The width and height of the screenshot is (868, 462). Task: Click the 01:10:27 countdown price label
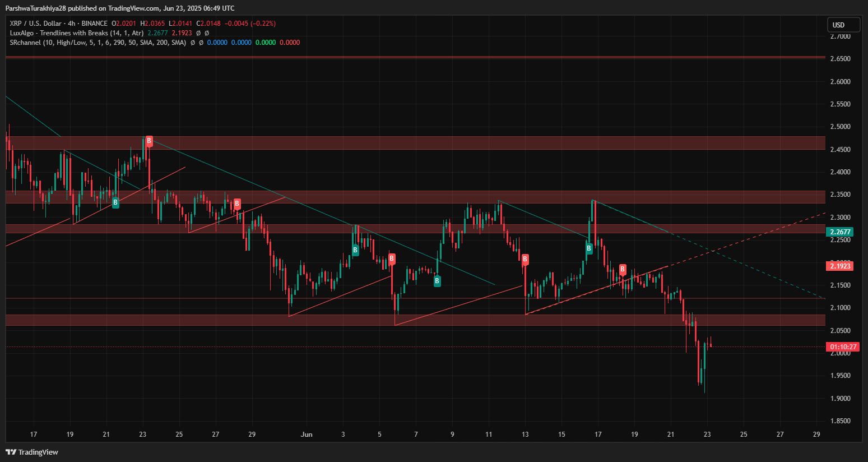click(x=843, y=347)
